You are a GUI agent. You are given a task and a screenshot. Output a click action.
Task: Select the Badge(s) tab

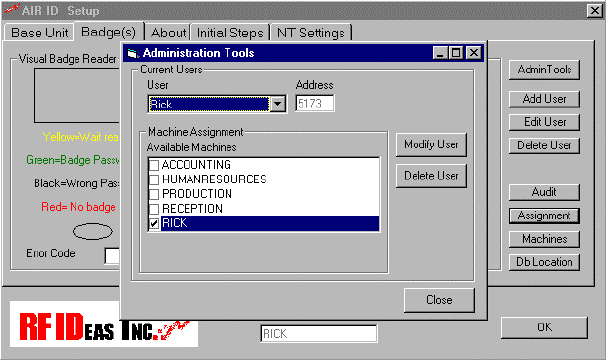(x=109, y=32)
